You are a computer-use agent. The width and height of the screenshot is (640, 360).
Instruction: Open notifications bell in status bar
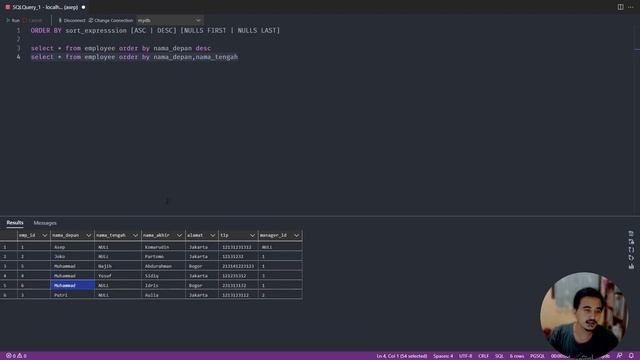click(x=631, y=356)
